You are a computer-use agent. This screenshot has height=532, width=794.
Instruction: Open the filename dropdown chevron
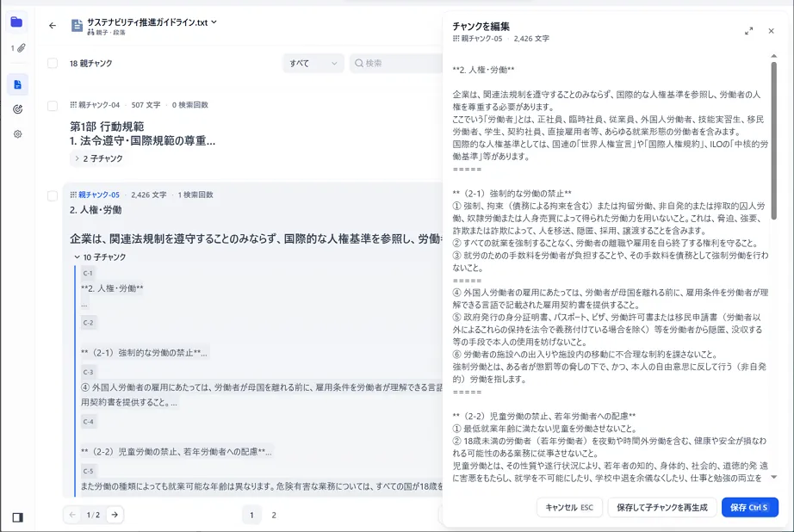(x=214, y=22)
